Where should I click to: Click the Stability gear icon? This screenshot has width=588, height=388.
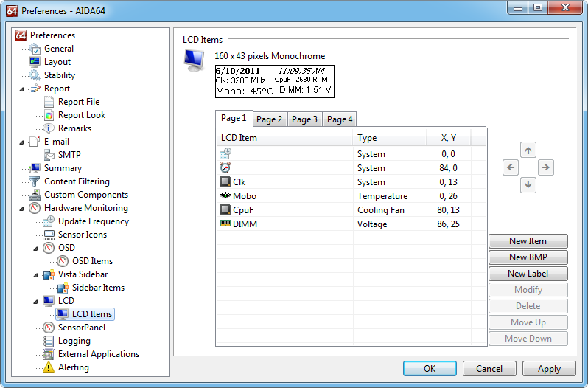[35, 75]
